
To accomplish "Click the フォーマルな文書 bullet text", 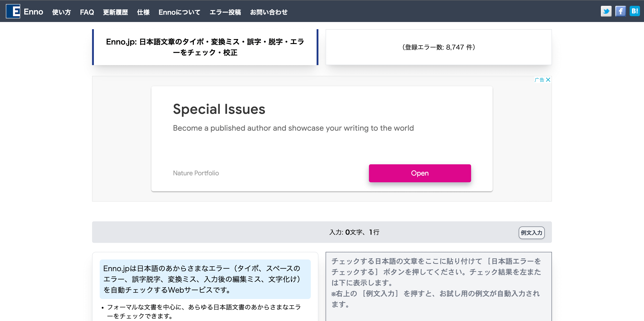I will click(204, 311).
